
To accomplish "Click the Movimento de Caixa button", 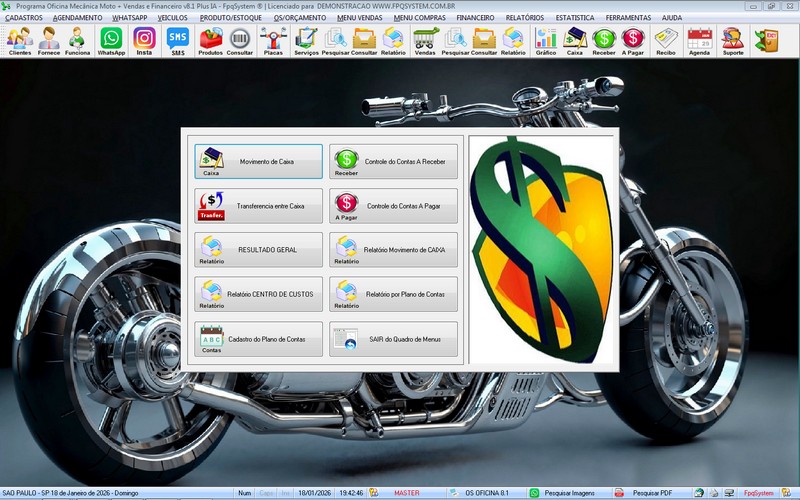I will click(x=259, y=161).
